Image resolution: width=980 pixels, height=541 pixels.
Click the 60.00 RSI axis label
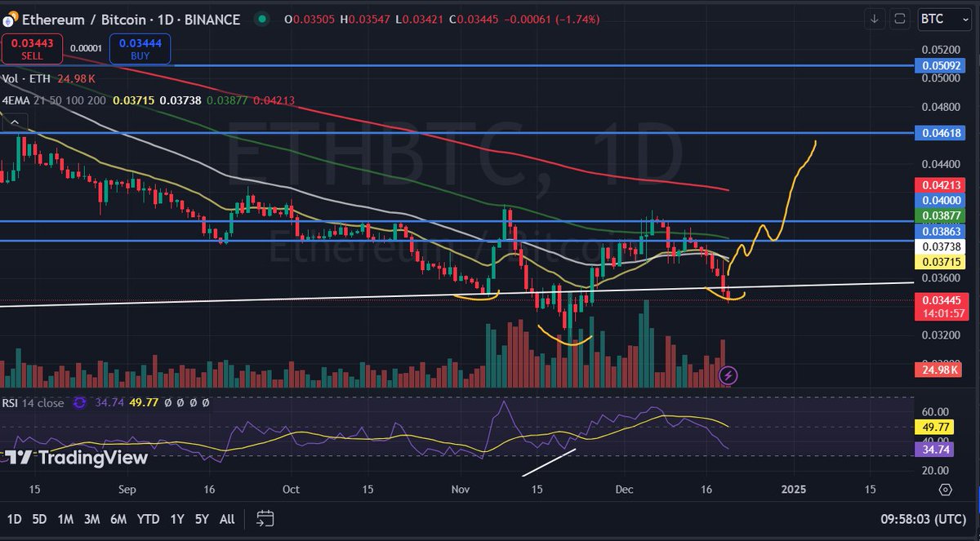(934, 411)
